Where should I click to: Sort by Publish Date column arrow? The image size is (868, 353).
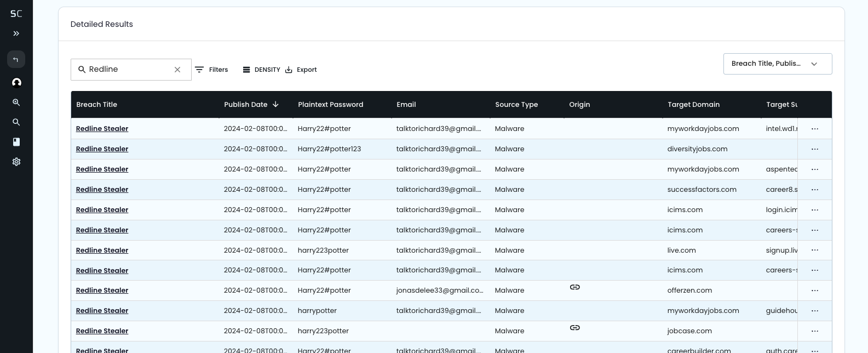pos(275,104)
